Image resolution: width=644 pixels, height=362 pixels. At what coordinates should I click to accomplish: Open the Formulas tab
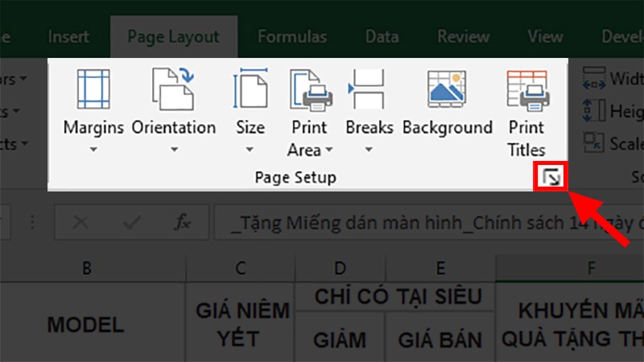coord(292,37)
